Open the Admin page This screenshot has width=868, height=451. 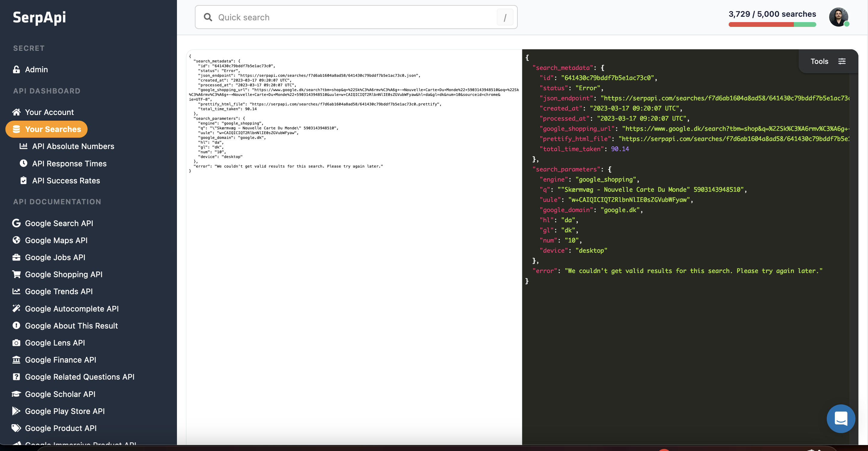(36, 69)
